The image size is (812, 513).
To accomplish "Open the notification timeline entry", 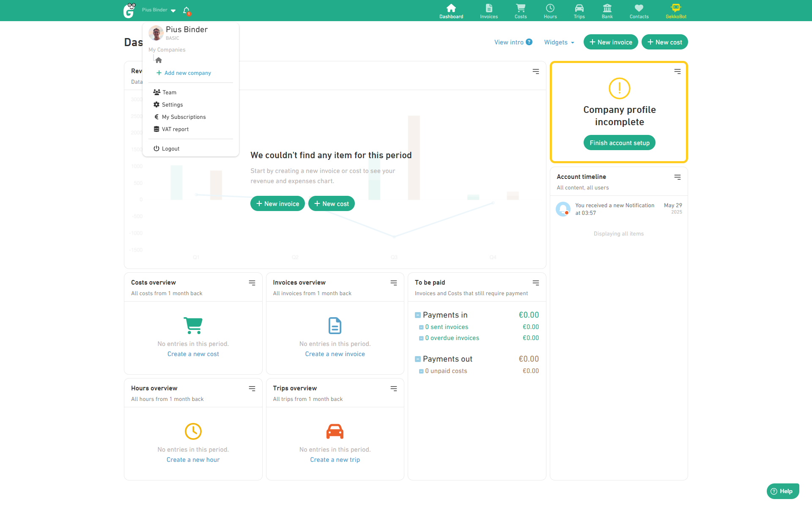I will [614, 209].
